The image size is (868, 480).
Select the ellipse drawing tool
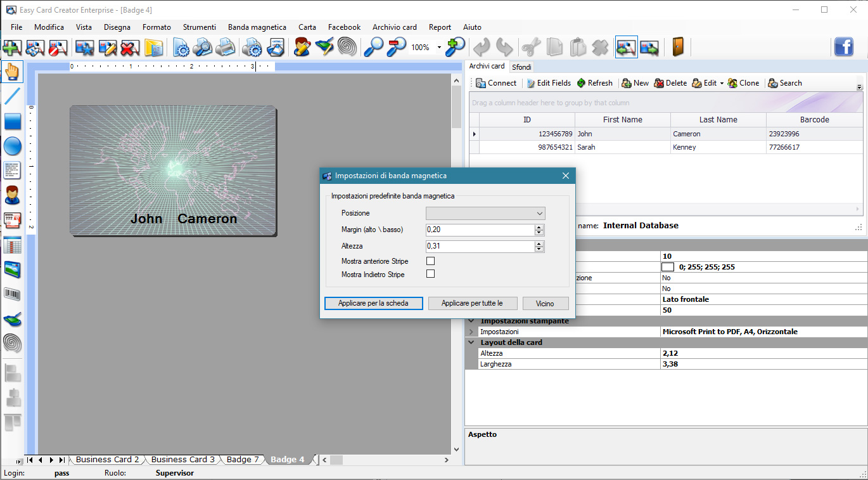13,146
